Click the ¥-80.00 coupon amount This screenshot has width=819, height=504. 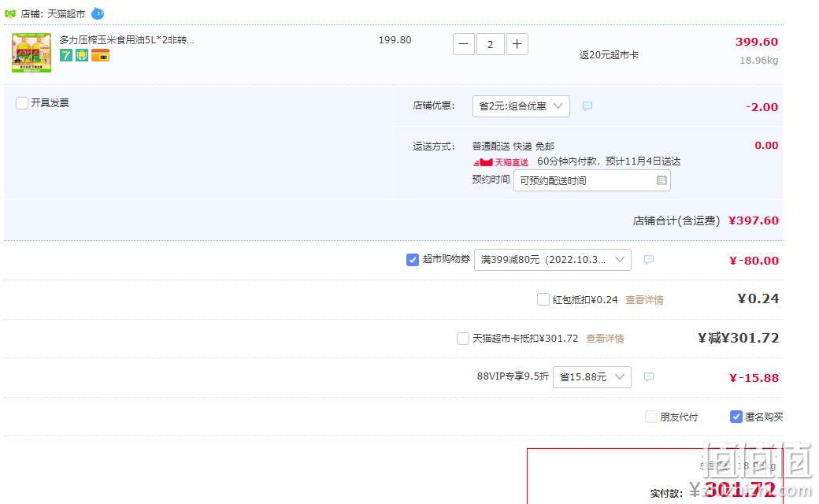754,260
